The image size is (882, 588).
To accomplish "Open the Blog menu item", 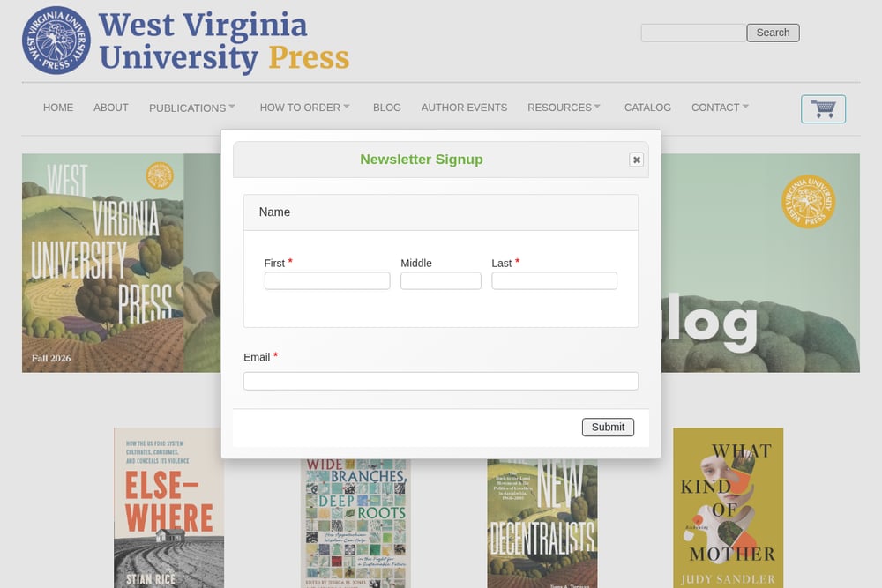I will (387, 108).
